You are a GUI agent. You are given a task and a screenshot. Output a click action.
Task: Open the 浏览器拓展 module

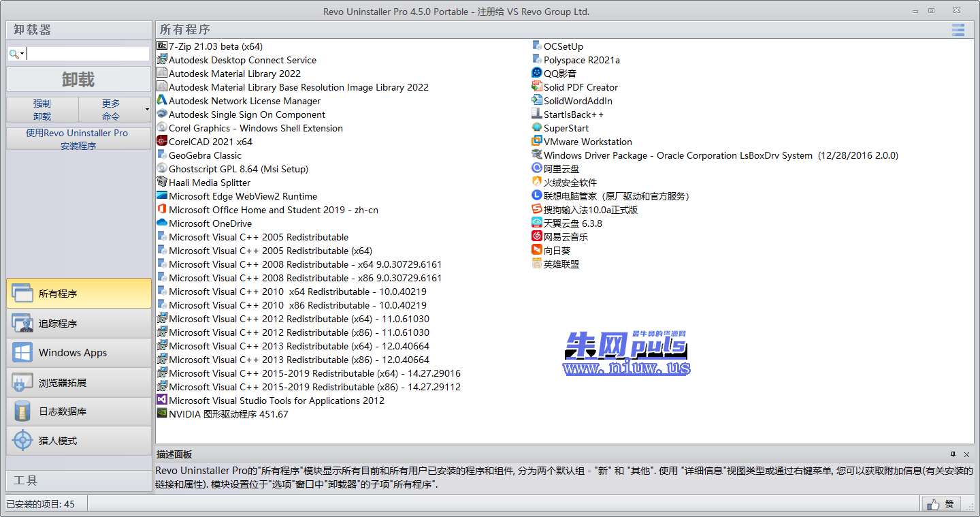[x=79, y=382]
